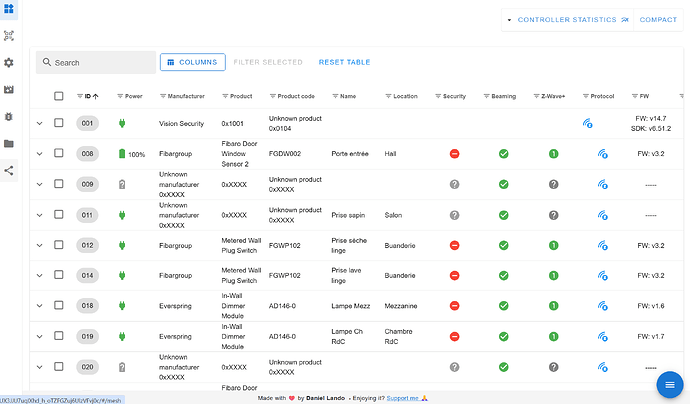Viewport: 690px width, 404px height.
Task: Expand row details for node 001
Action: pos(40,123)
